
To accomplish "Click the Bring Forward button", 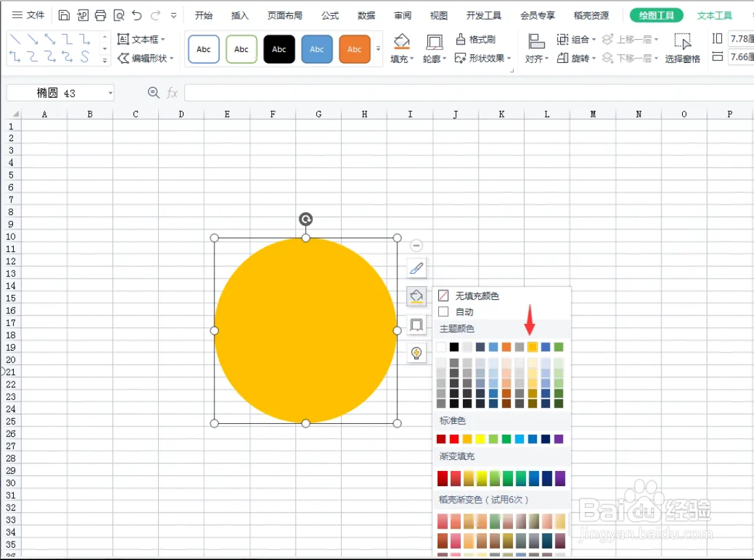I will point(630,39).
